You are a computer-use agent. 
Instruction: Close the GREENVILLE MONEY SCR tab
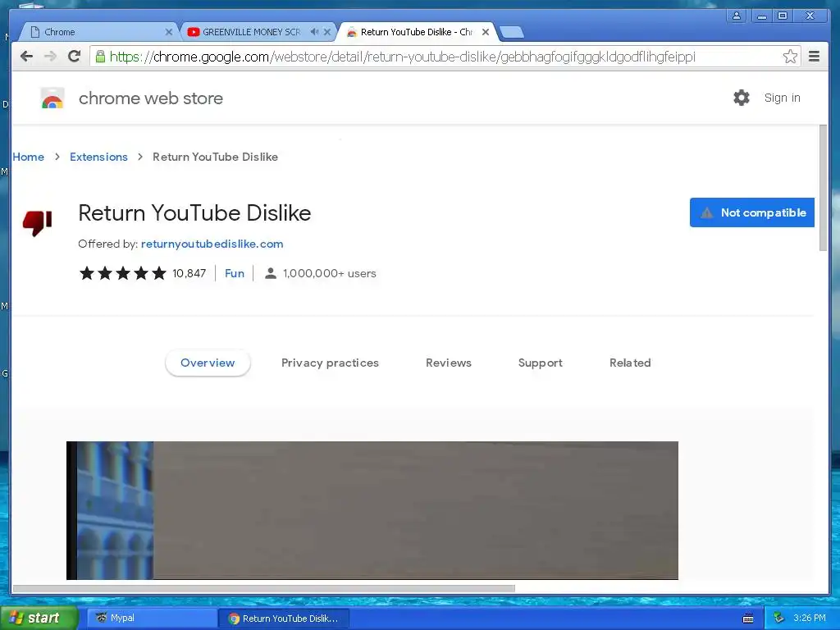tap(327, 32)
